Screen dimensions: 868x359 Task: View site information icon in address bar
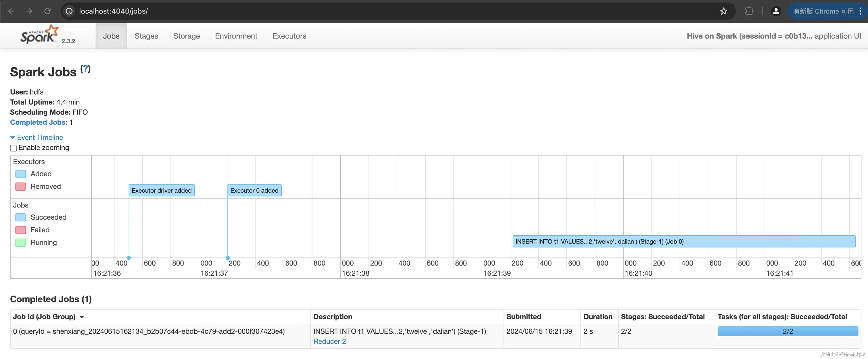coord(69,11)
